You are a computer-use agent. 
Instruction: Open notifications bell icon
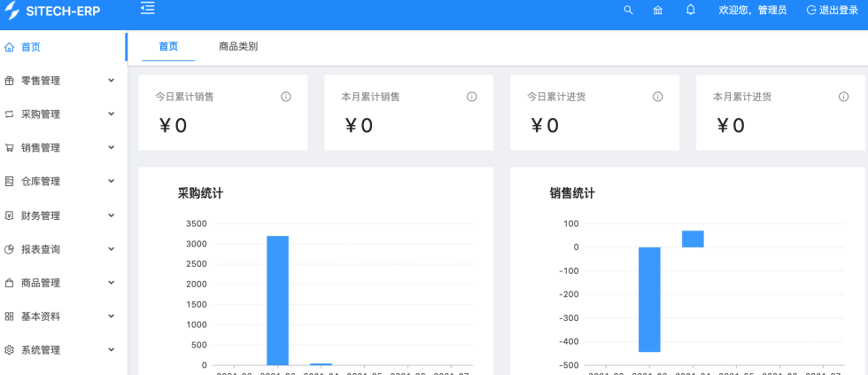pos(690,10)
